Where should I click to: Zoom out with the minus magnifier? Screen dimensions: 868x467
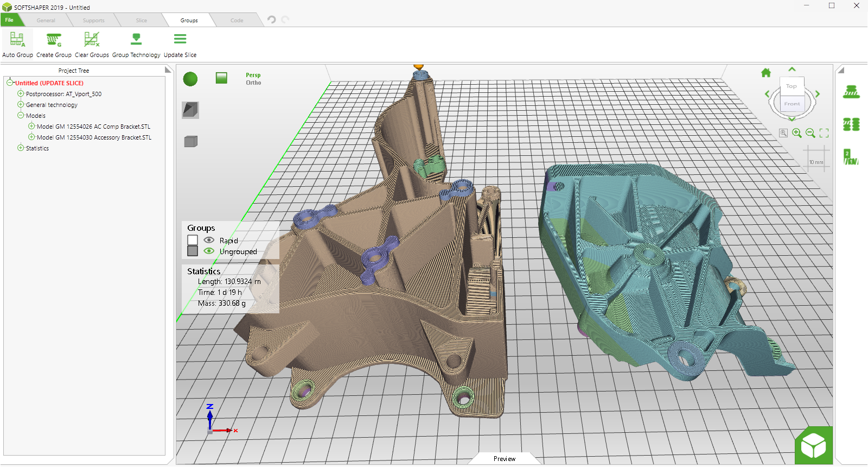(x=810, y=133)
